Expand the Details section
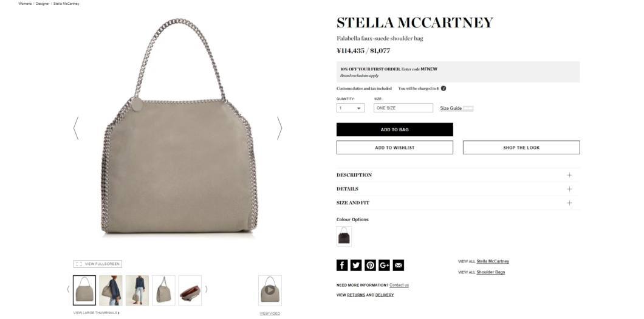Screen dimensions: 644x319 pos(458,189)
